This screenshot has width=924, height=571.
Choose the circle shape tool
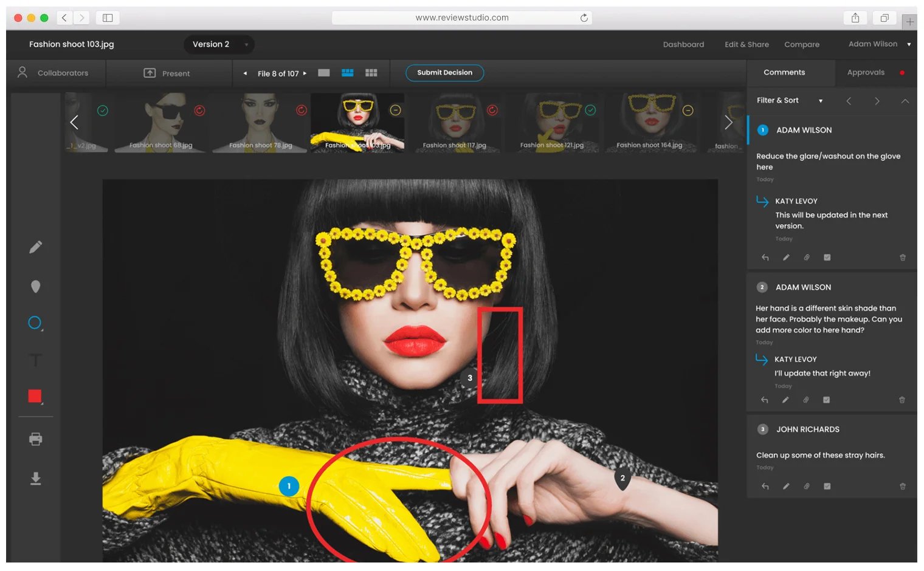point(35,323)
